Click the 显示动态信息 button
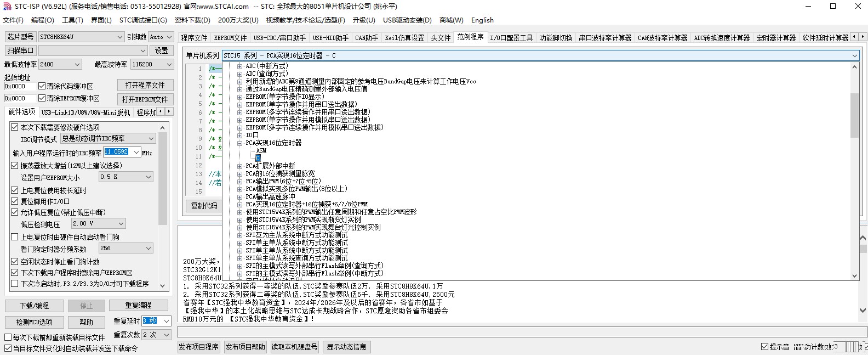Screen dimensions: 868x355 click(x=346, y=347)
